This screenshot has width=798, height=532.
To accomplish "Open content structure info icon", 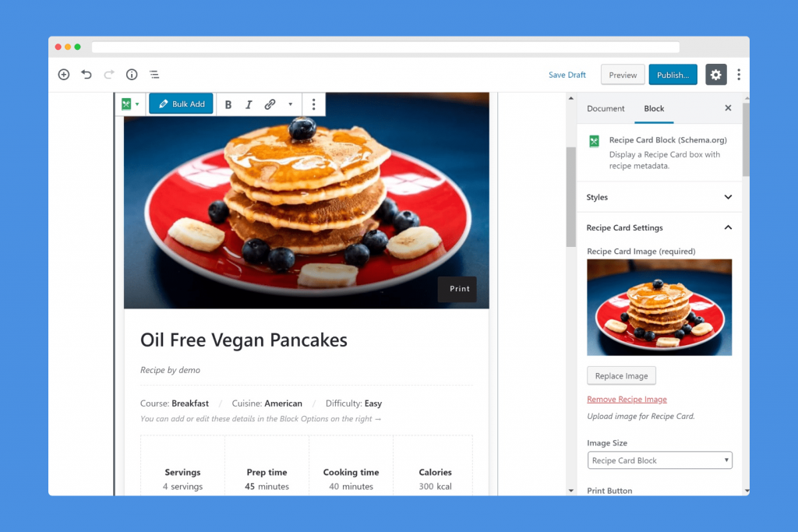I will coord(132,75).
